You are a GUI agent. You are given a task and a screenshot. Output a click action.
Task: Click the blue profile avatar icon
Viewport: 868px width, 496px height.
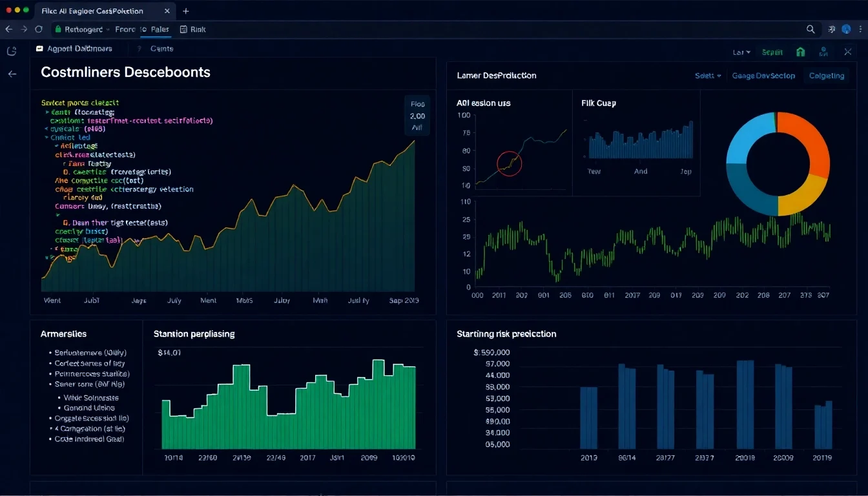click(x=846, y=29)
